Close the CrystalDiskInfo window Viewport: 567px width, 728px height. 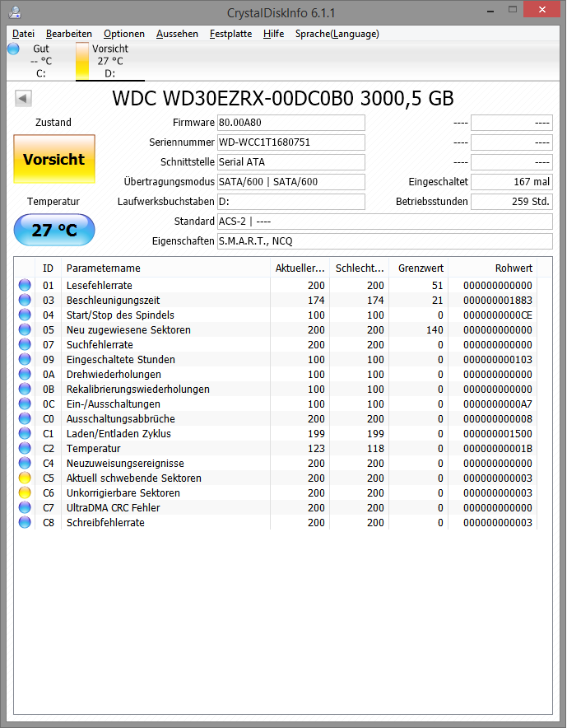[x=542, y=10]
